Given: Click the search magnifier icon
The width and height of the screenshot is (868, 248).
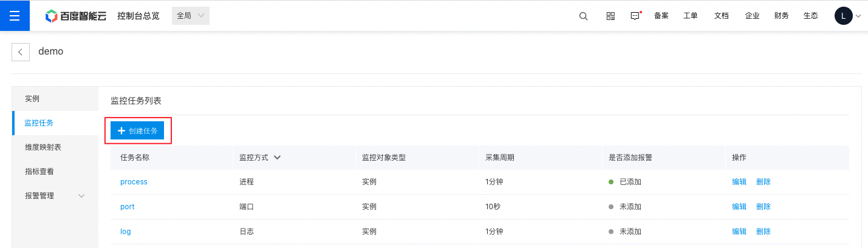Looking at the screenshot, I should click(x=583, y=16).
